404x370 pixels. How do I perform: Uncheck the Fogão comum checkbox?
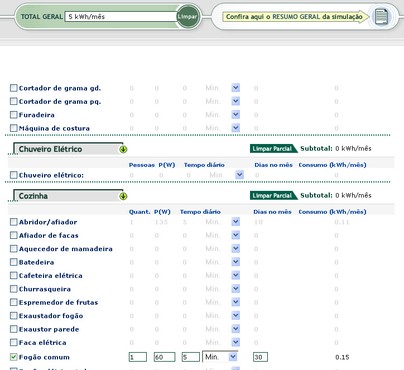coord(13,357)
